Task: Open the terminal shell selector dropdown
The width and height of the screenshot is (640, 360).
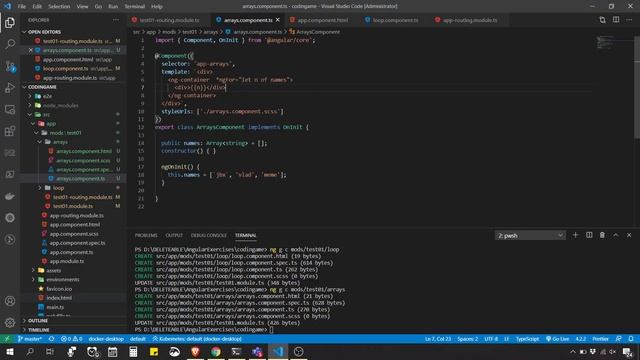Action: [x=530, y=236]
